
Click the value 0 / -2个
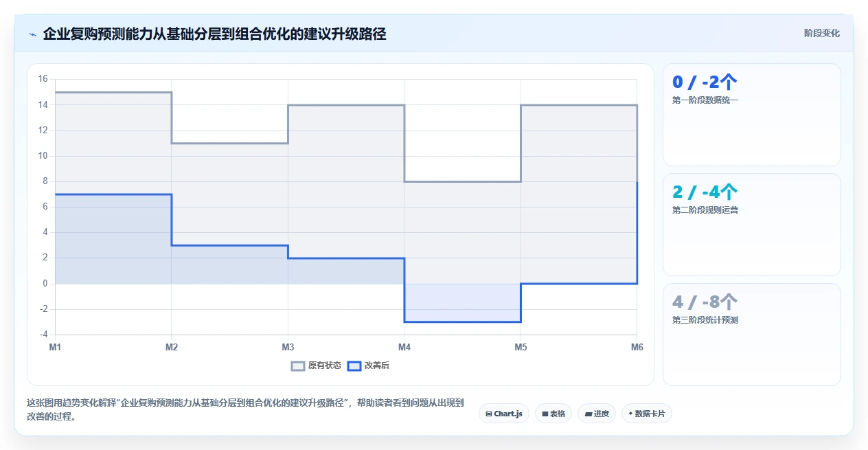tap(705, 82)
